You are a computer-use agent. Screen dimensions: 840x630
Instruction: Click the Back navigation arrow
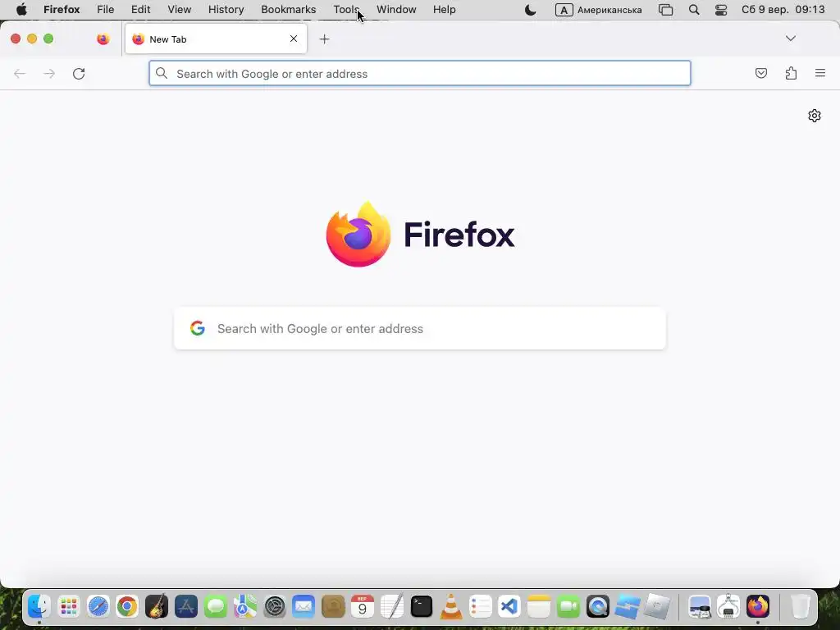coord(20,73)
